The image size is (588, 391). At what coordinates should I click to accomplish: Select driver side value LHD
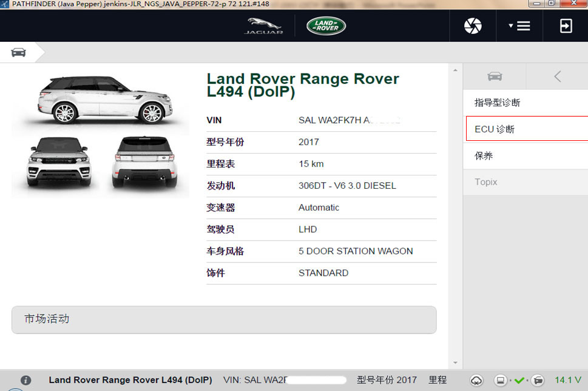pyautogui.click(x=308, y=229)
